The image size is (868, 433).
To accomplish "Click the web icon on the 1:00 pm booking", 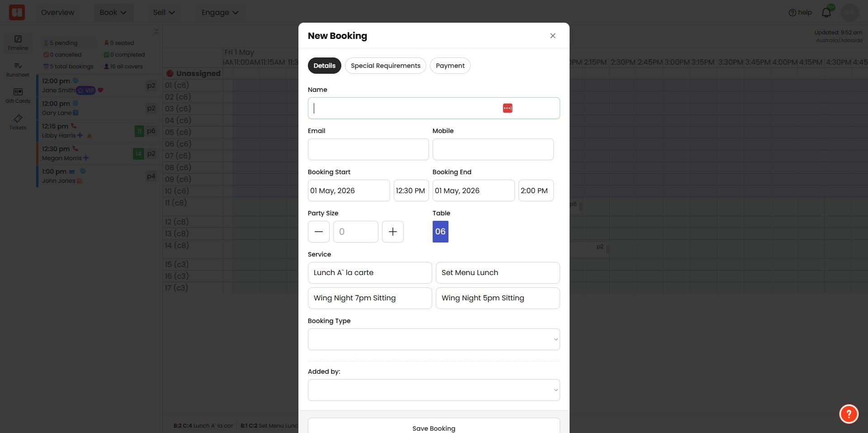I will tap(83, 171).
